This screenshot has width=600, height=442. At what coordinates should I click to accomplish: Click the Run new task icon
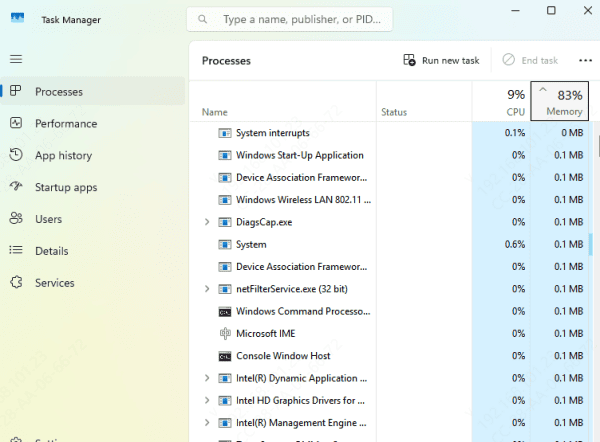point(409,60)
